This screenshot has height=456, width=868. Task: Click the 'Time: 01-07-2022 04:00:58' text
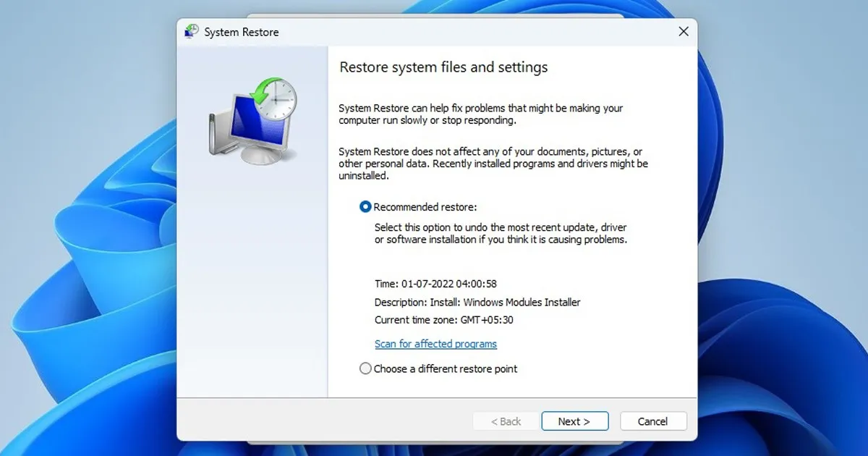pyautogui.click(x=435, y=284)
